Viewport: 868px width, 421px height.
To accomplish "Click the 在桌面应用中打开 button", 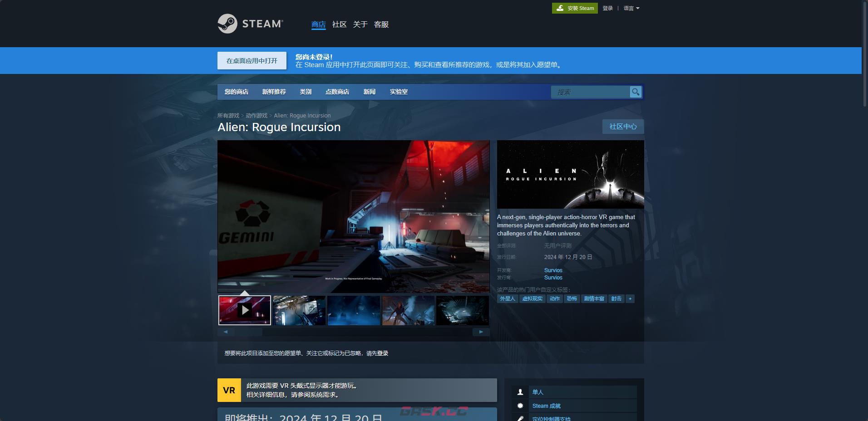I will pyautogui.click(x=252, y=61).
